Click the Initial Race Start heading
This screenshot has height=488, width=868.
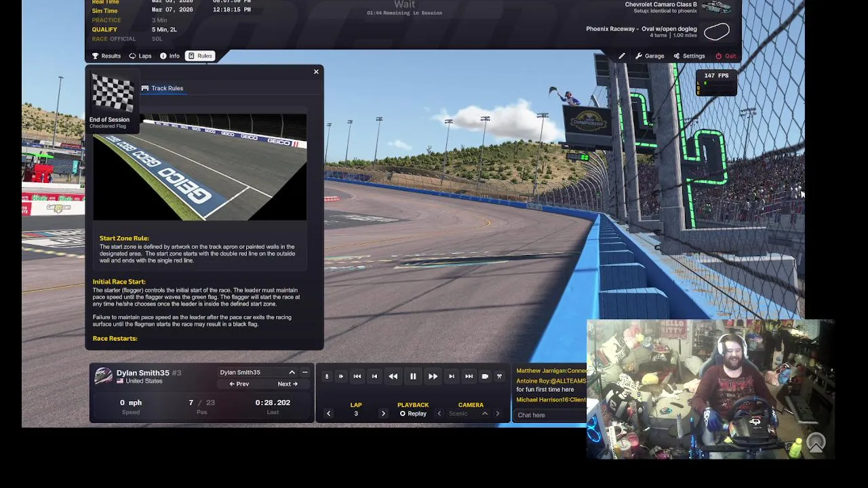tap(119, 281)
